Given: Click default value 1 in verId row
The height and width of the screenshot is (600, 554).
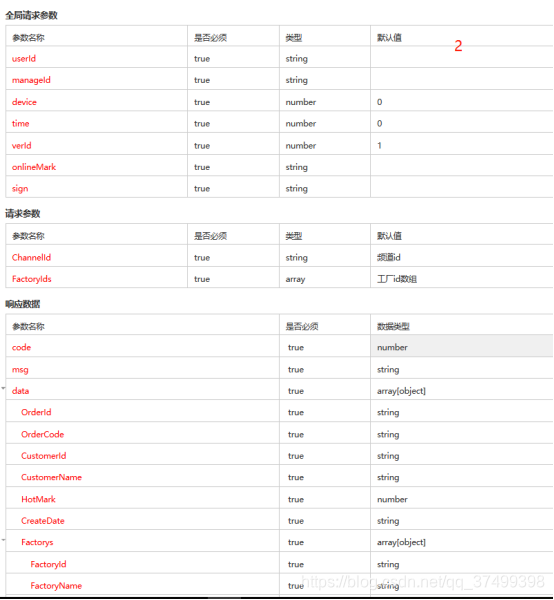Looking at the screenshot, I should tap(379, 145).
